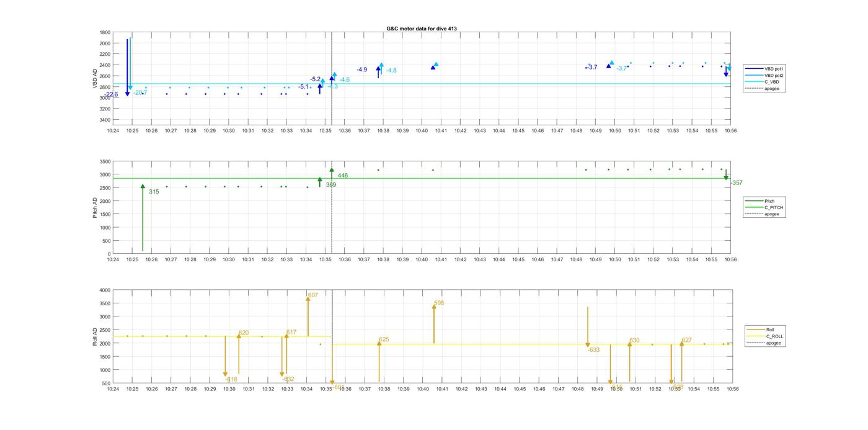Click the 598 roll arrow label
This screenshot has height=430, width=868.
(x=439, y=303)
